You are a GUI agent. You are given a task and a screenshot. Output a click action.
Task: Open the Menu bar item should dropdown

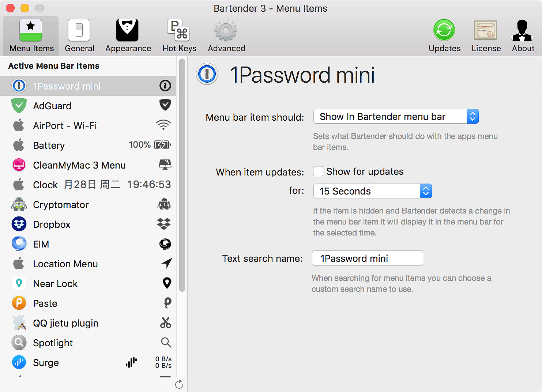(396, 117)
